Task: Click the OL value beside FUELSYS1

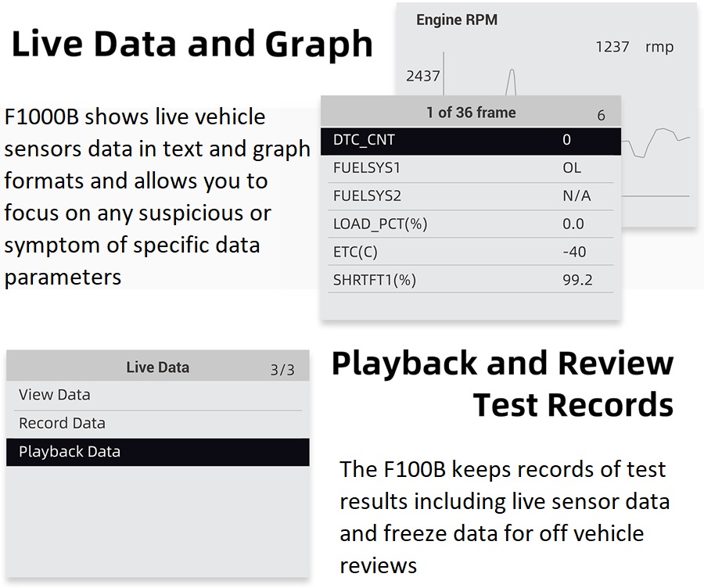Action: pos(572,168)
